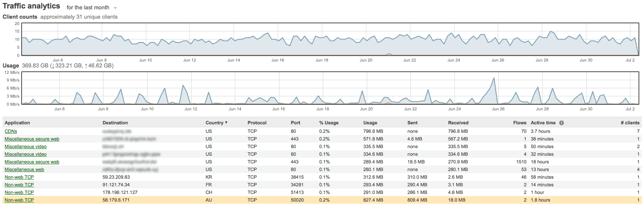Sort table by Destination column header

[115, 123]
